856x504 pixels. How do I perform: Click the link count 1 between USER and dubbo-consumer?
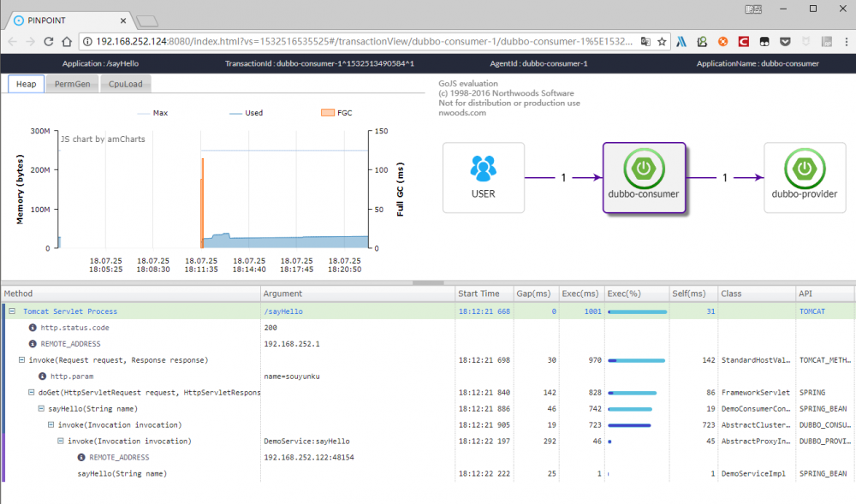[563, 178]
